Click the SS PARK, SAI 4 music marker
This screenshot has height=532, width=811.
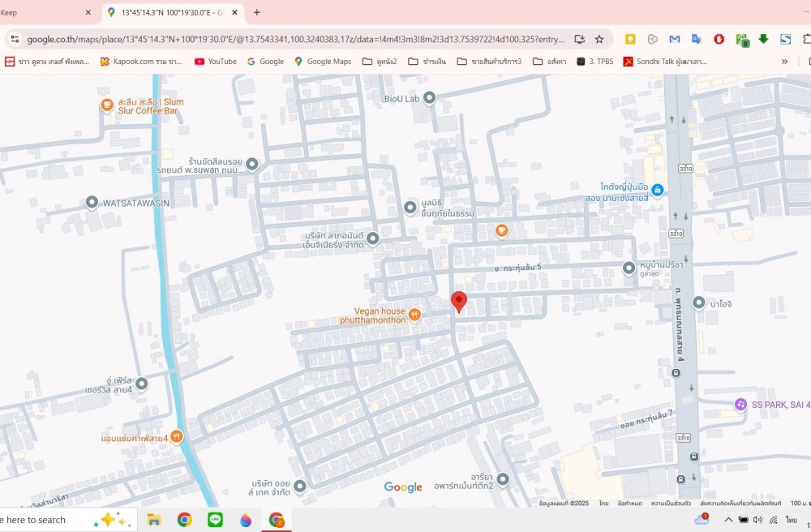click(740, 405)
